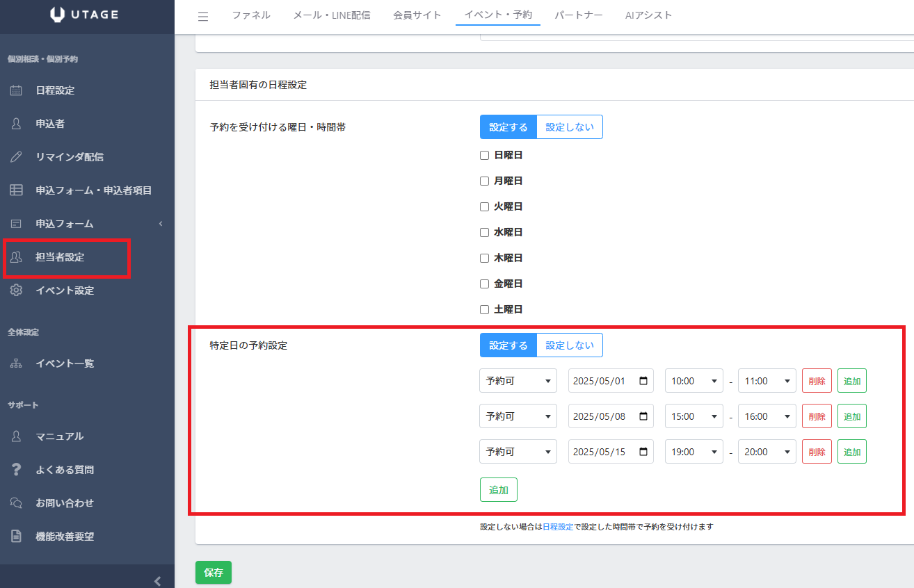
Task: Enable the 水曜日 checkbox
Action: pos(485,232)
